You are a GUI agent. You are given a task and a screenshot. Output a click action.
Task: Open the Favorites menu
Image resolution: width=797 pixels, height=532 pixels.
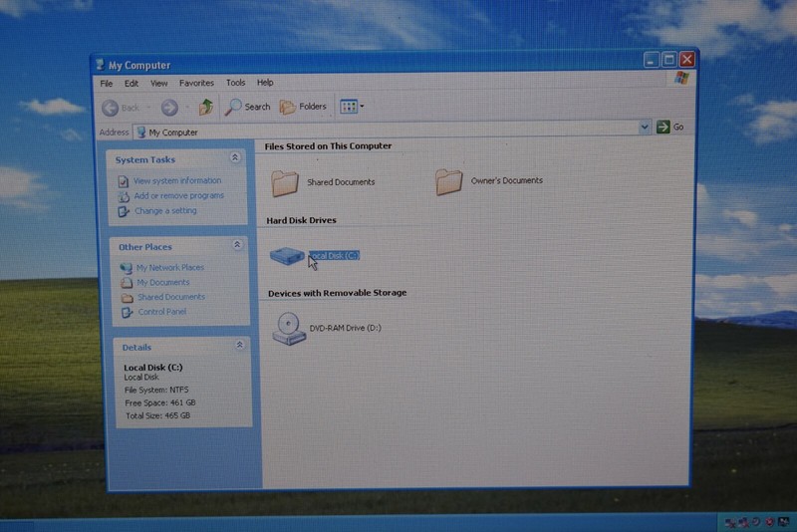coord(196,83)
